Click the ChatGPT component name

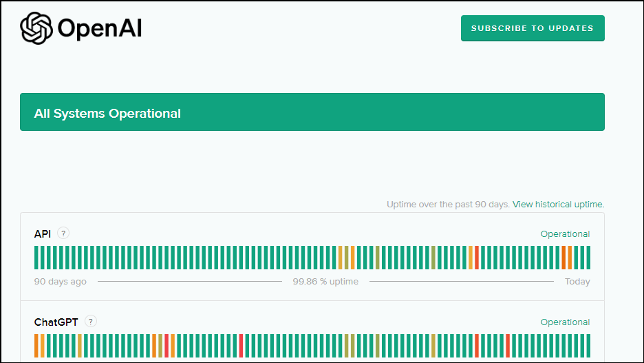point(56,322)
